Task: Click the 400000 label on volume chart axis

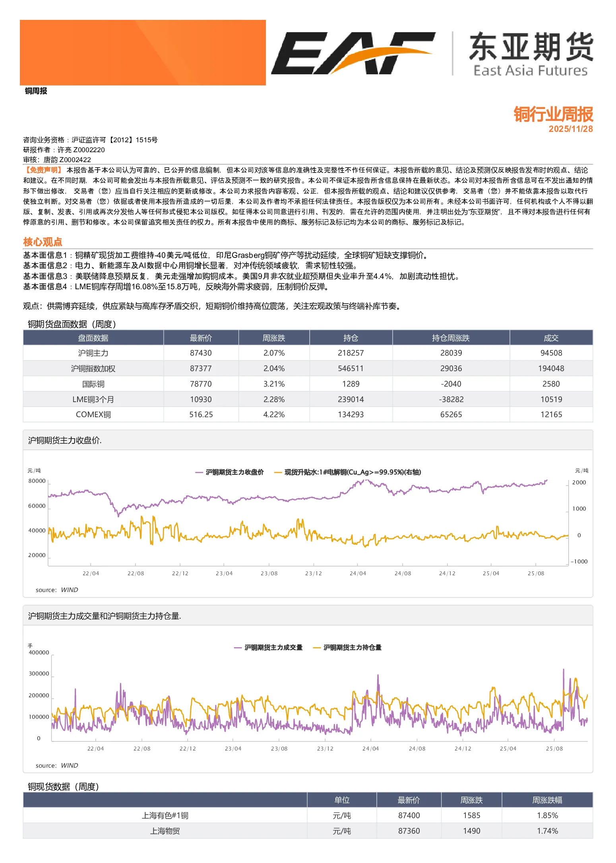Action: [39, 653]
